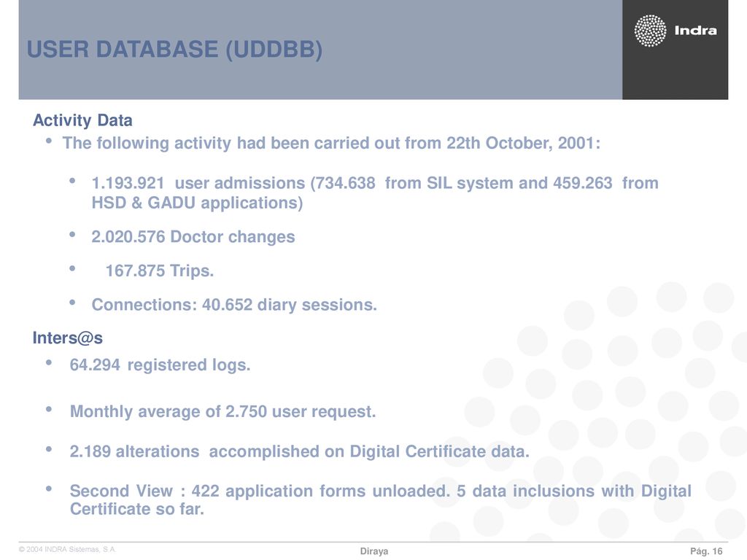Viewport: 747px width, 560px height.
Task: Click the slide title 'USER DATABASE (UDDBB)'
Action: (x=174, y=50)
